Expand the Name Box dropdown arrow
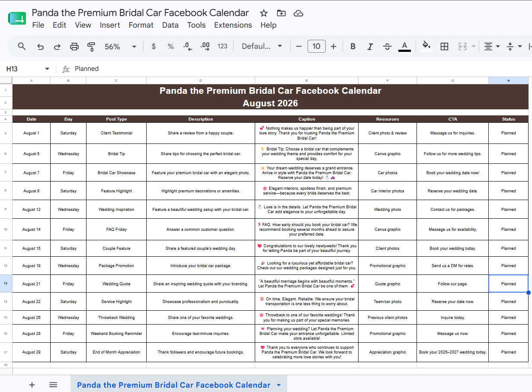The width and height of the screenshot is (532, 392). click(x=47, y=69)
